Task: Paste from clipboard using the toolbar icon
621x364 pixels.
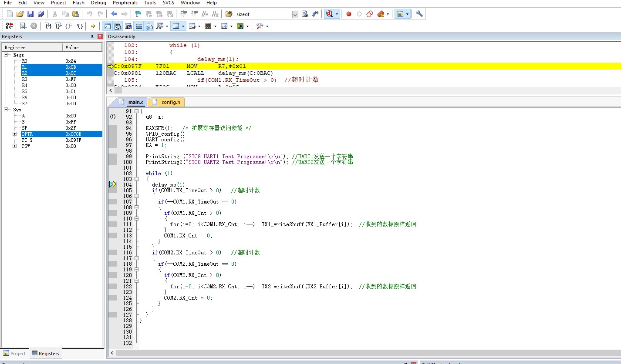Action: pos(76,14)
